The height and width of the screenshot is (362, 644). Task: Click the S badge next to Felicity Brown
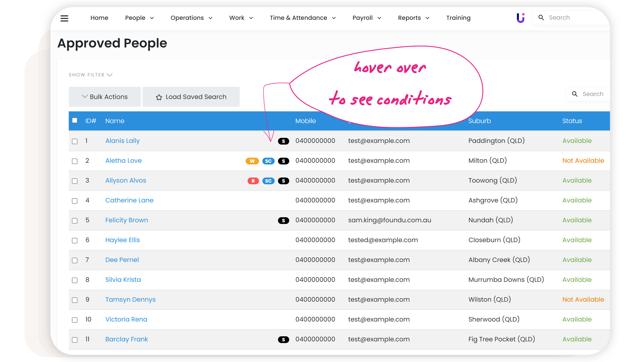coord(283,220)
